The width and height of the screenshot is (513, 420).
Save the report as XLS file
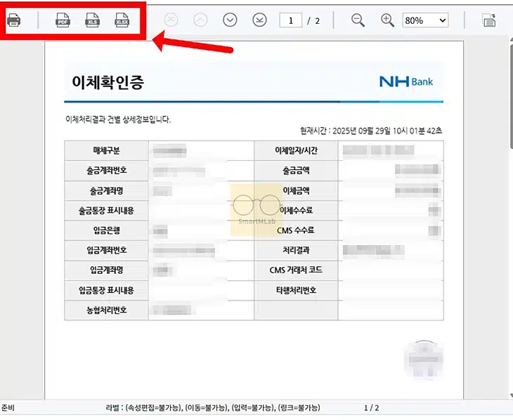92,21
